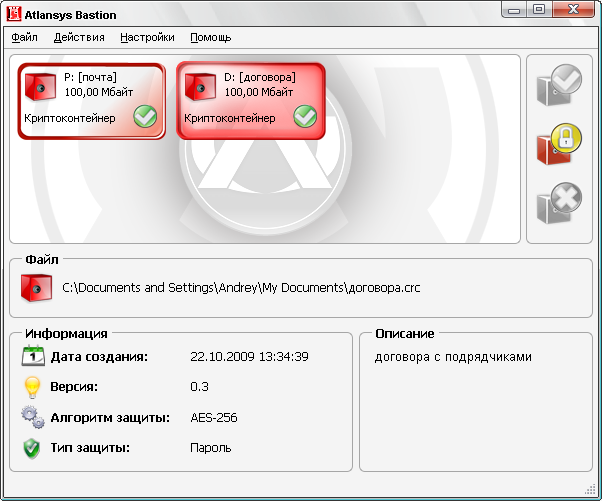Select the P: [почта] 100,00 Мбайт label
The image size is (602, 501).
point(92,84)
